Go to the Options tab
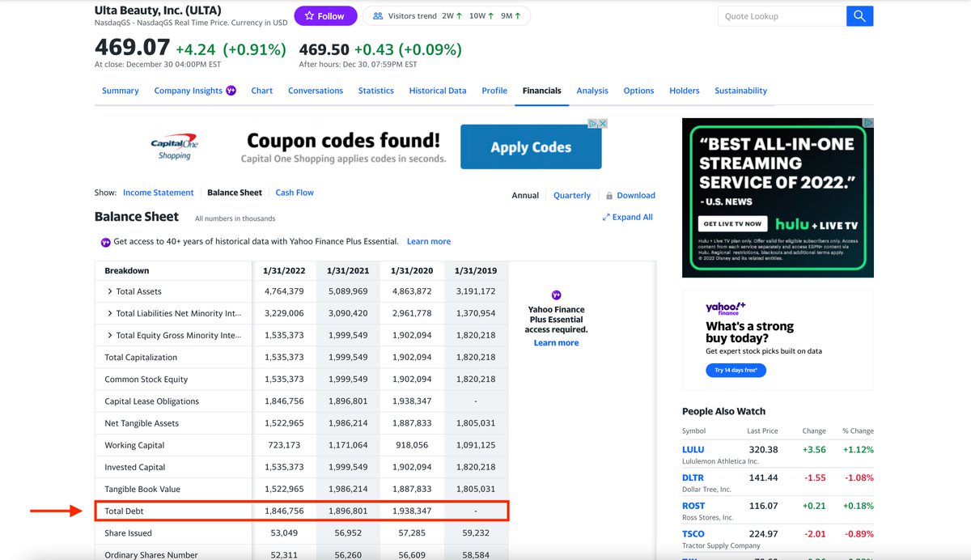Image resolution: width=971 pixels, height=560 pixels. click(638, 91)
